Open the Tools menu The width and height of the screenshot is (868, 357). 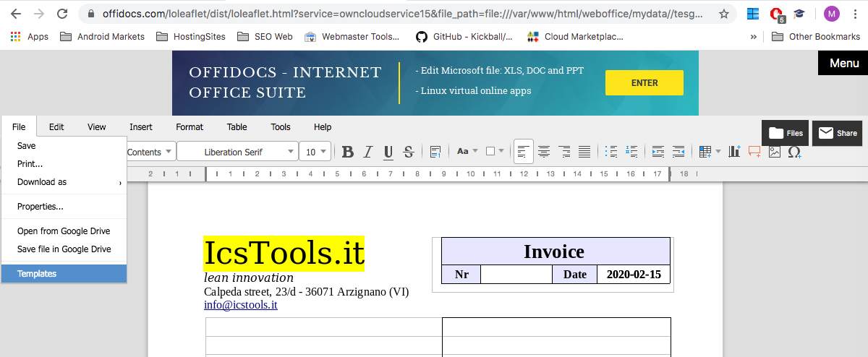pyautogui.click(x=281, y=126)
